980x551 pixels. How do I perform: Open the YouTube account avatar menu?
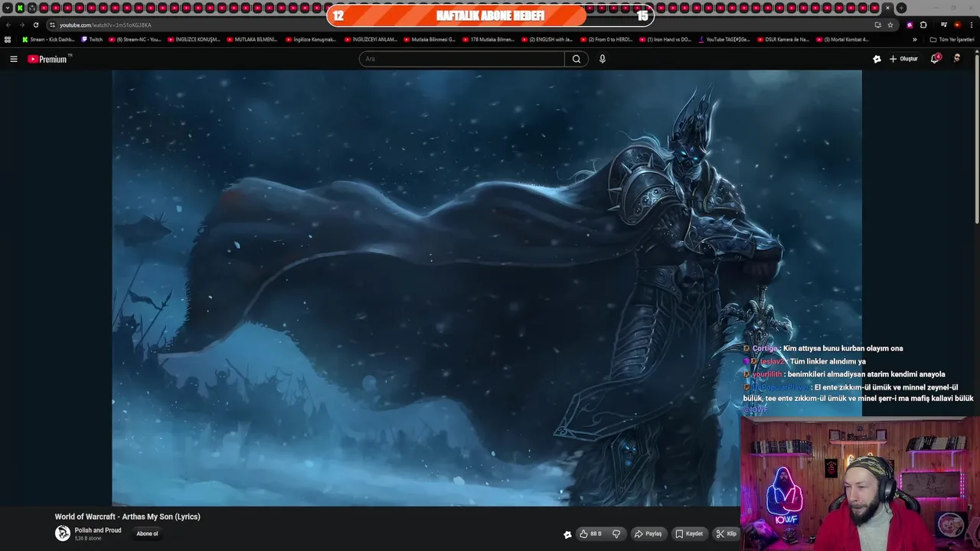click(957, 59)
